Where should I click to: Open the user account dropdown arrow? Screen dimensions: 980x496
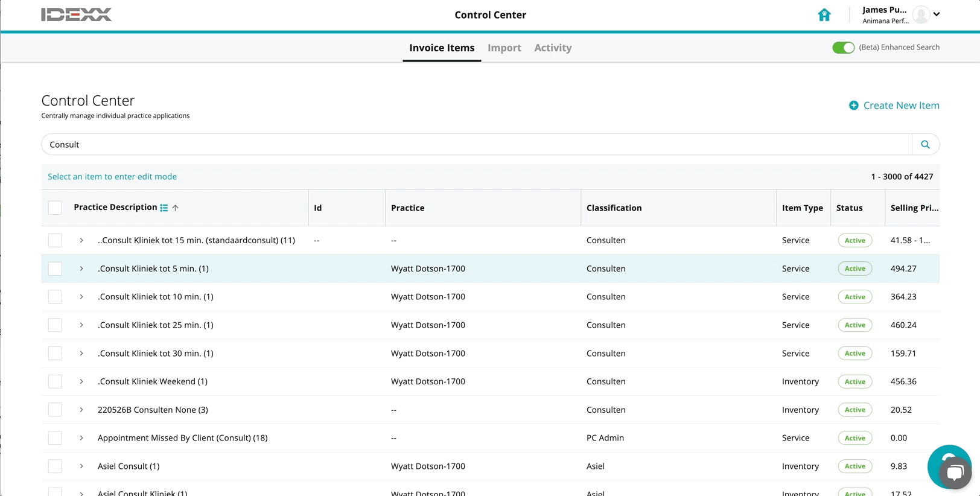point(937,14)
